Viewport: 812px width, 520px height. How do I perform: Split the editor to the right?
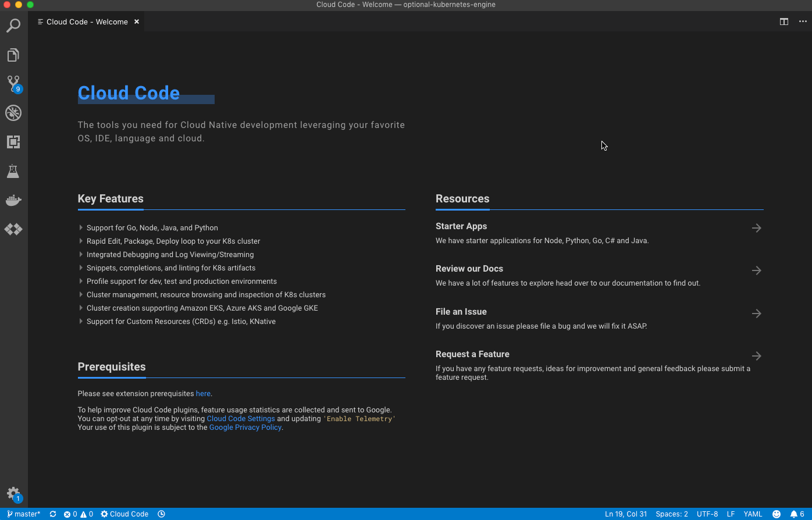[784, 22]
